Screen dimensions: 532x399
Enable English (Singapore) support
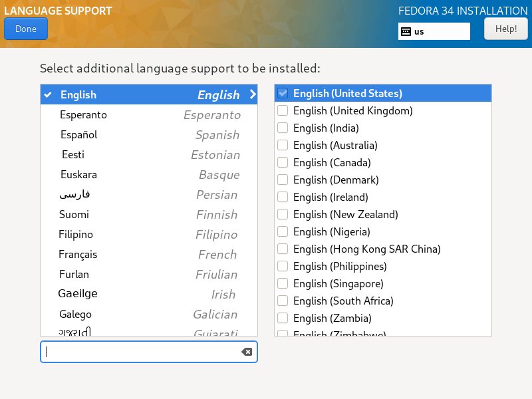(x=283, y=284)
